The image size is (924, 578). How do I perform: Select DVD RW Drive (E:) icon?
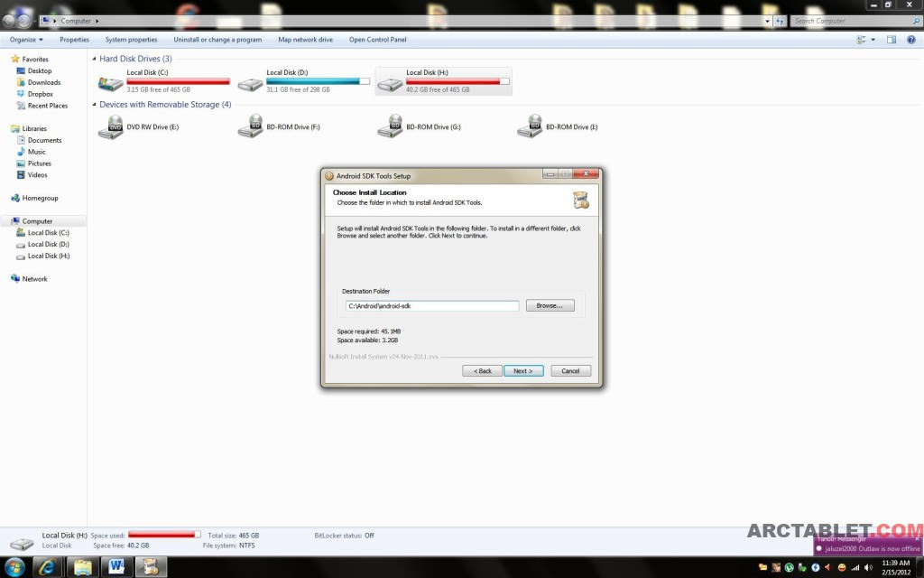pos(111,126)
